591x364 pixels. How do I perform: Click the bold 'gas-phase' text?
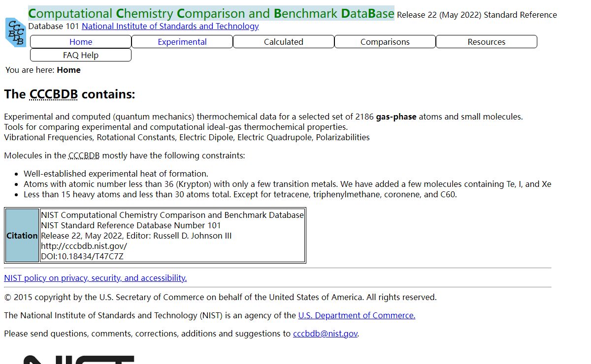(396, 117)
